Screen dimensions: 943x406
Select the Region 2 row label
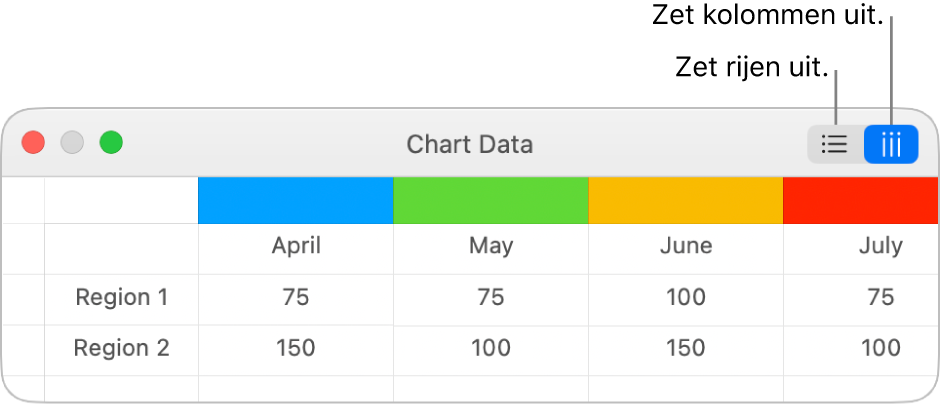point(122,348)
